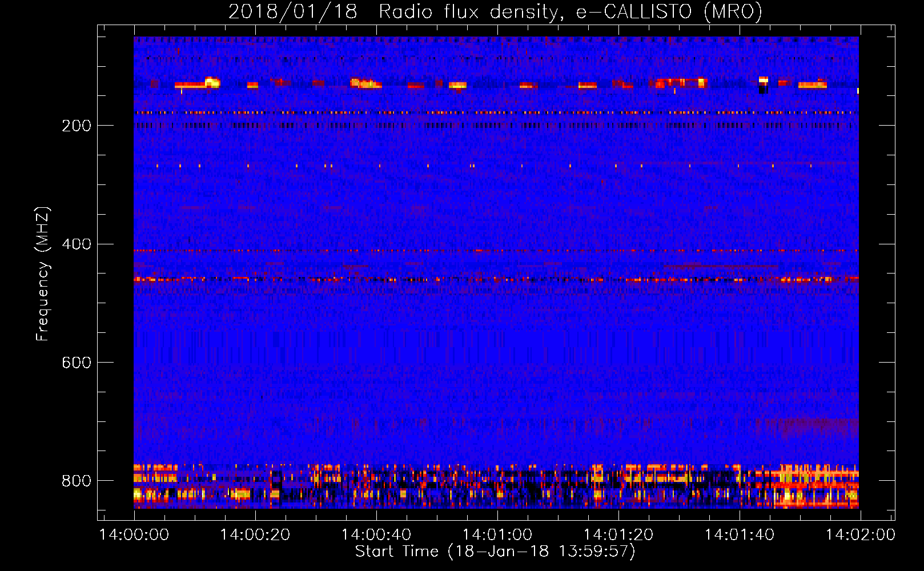Click the 800 frequency tick label

click(x=77, y=481)
